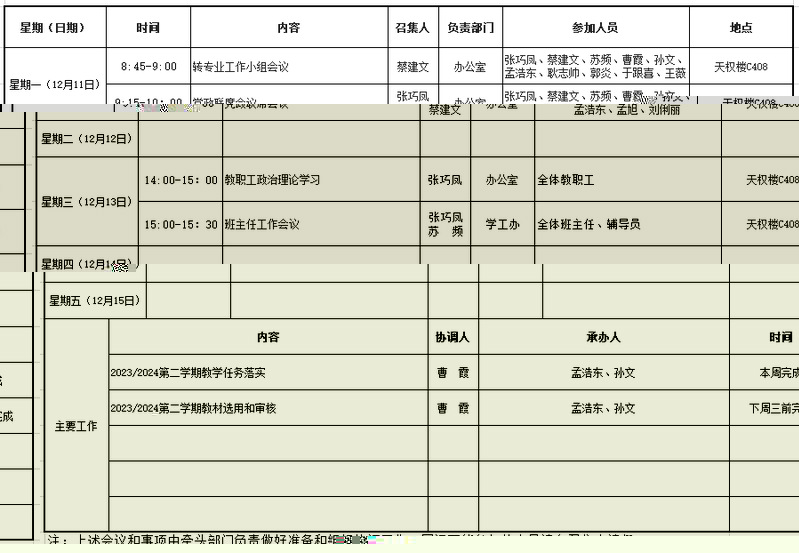Click the 星期（日期） column header
799x553 pixels.
click(55, 28)
